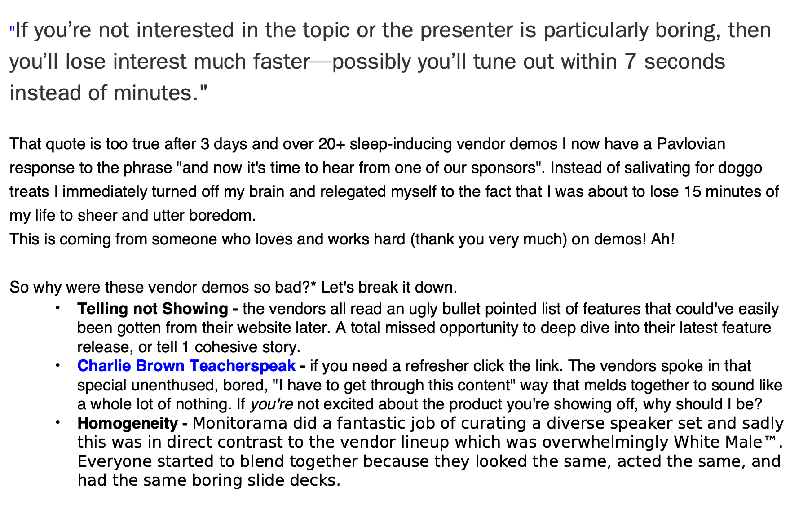
Task: Click the line So why were these vendor demos
Action: pyautogui.click(x=234, y=288)
